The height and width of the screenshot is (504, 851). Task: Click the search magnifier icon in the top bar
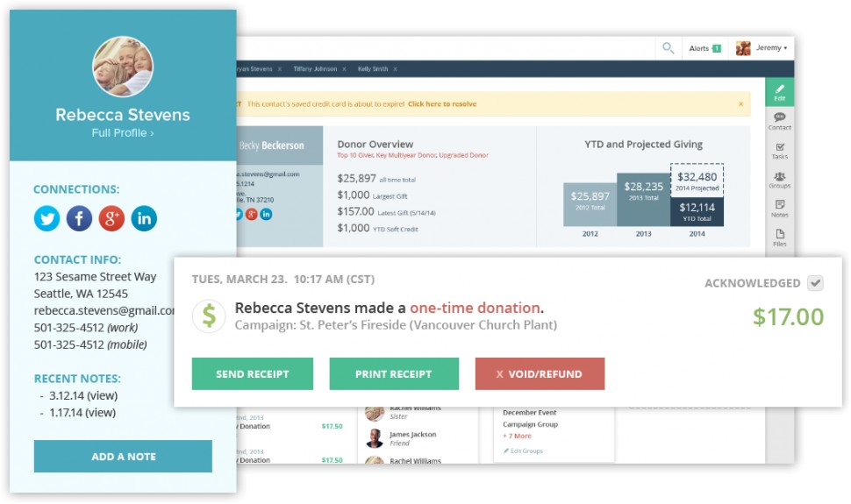pyautogui.click(x=669, y=48)
